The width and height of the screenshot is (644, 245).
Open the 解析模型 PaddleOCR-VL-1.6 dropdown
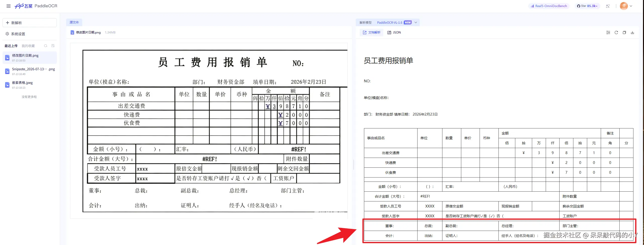pyautogui.click(x=388, y=22)
